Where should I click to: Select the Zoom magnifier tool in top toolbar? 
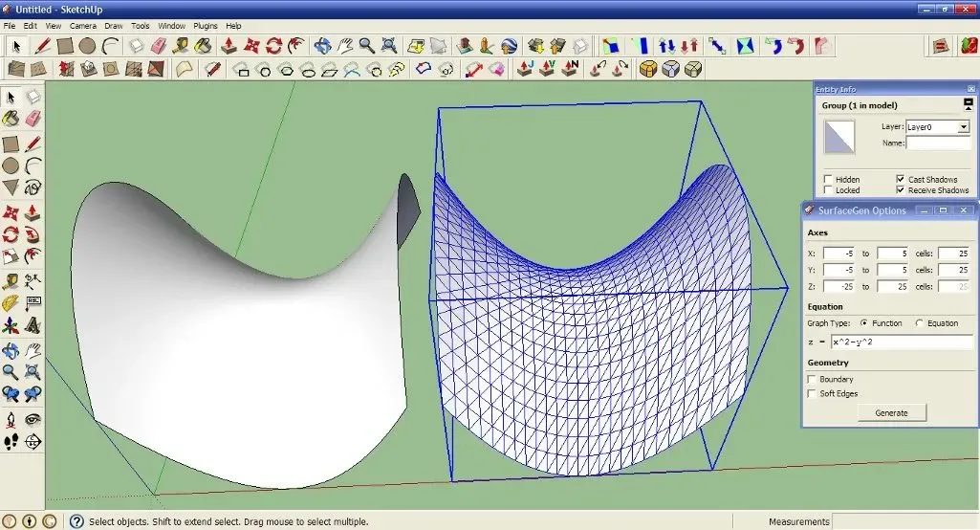(x=366, y=46)
